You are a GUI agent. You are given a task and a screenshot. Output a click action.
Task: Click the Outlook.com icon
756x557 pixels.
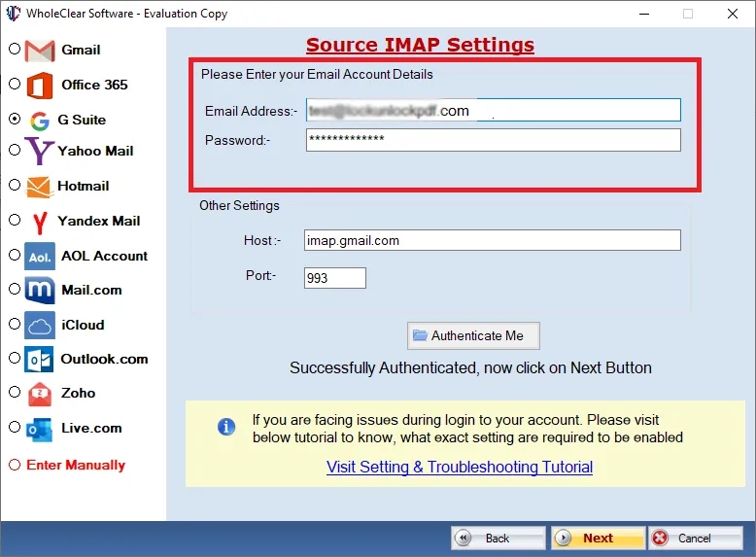[39, 360]
